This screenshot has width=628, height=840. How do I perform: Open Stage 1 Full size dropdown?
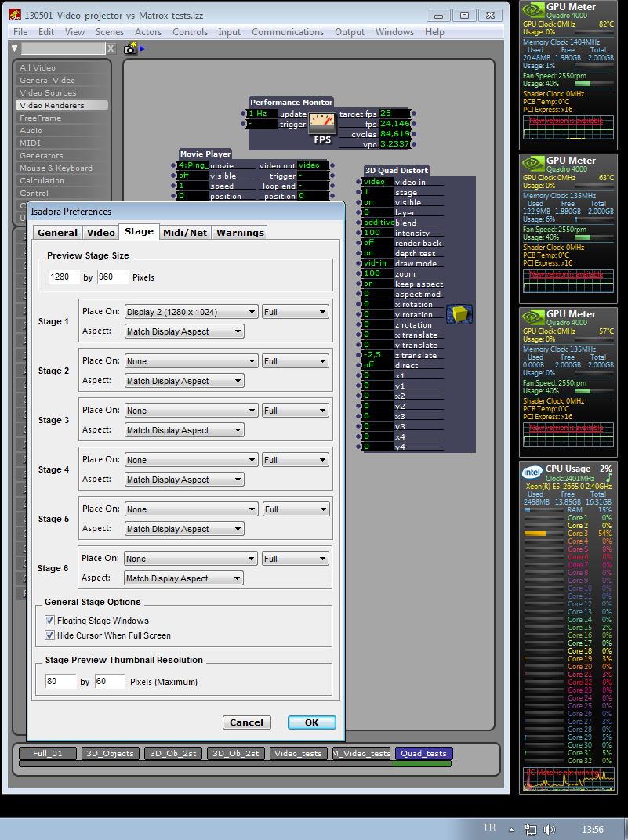[296, 312]
